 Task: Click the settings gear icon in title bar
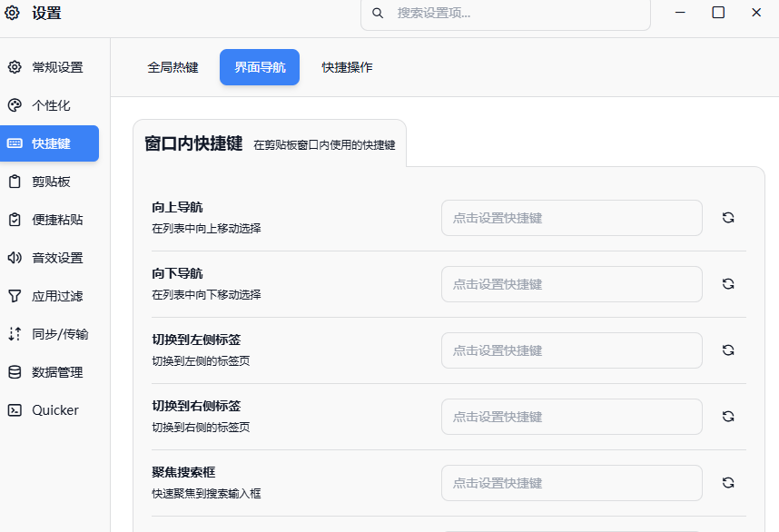(13, 13)
